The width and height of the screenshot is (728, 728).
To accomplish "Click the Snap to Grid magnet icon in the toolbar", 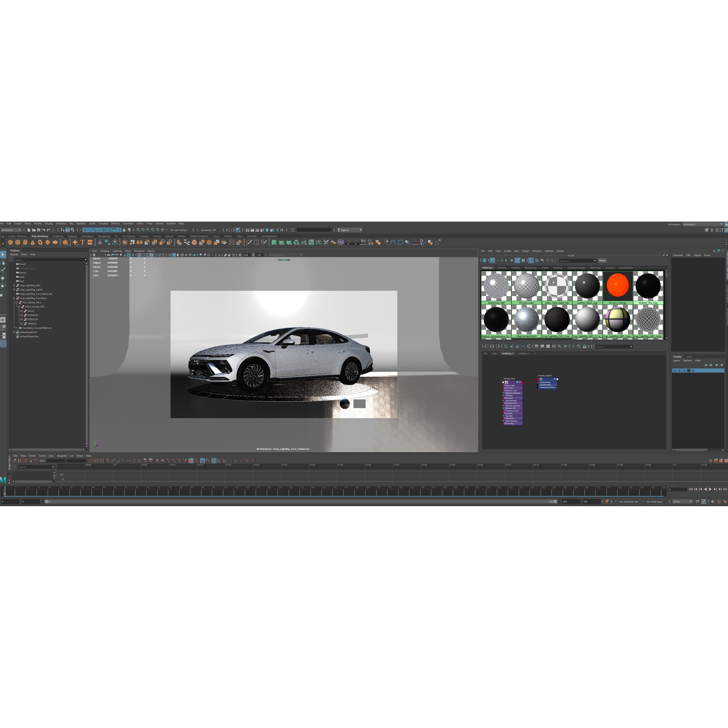I will coord(139,230).
